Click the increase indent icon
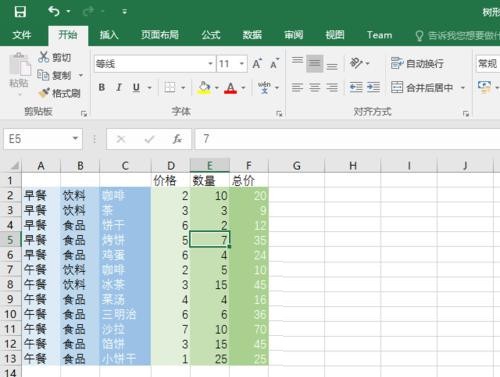Viewport: 500px width, 377px height. (x=373, y=88)
